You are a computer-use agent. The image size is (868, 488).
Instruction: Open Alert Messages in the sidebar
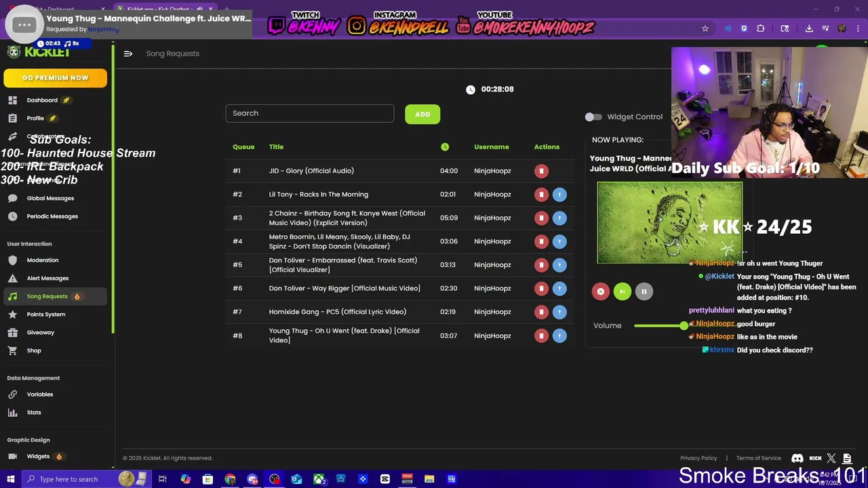coord(56,278)
